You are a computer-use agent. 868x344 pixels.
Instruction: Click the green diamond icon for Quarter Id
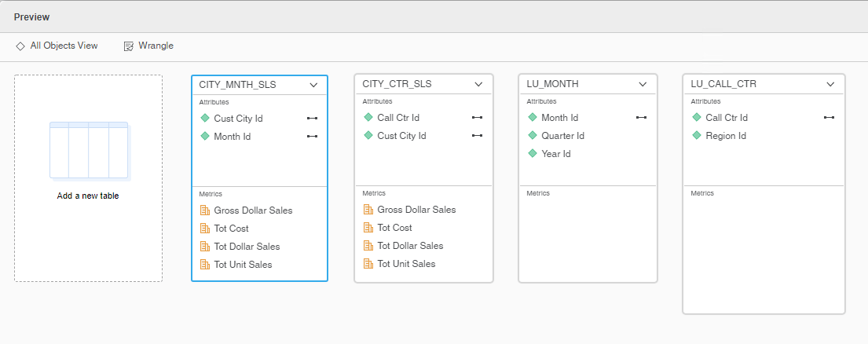pyautogui.click(x=533, y=136)
